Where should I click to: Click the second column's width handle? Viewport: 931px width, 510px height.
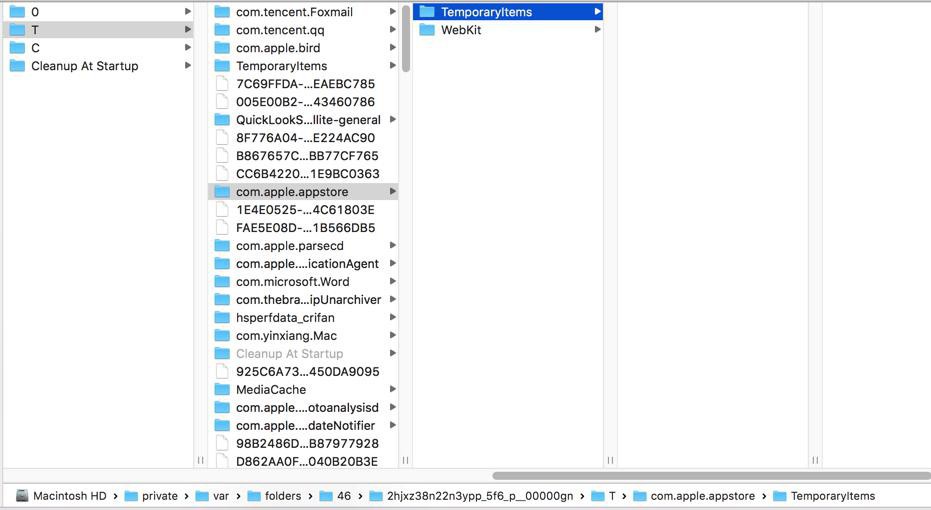406,460
